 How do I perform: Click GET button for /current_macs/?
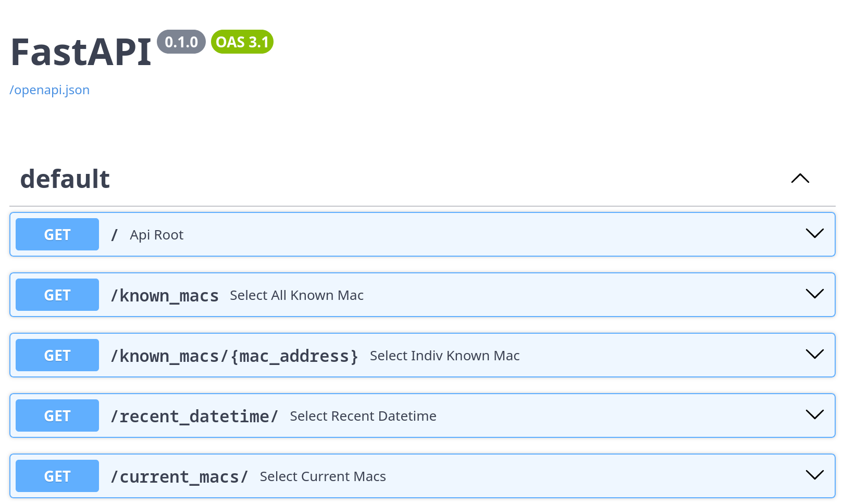(x=57, y=476)
